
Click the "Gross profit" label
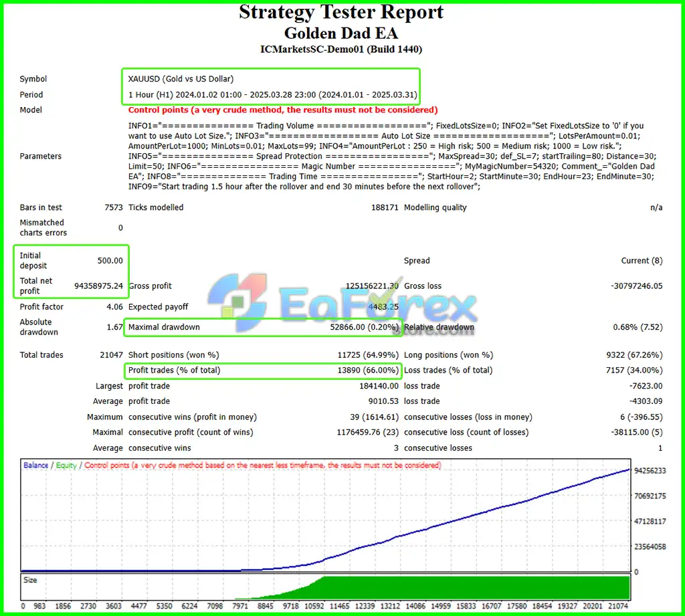pos(151,286)
